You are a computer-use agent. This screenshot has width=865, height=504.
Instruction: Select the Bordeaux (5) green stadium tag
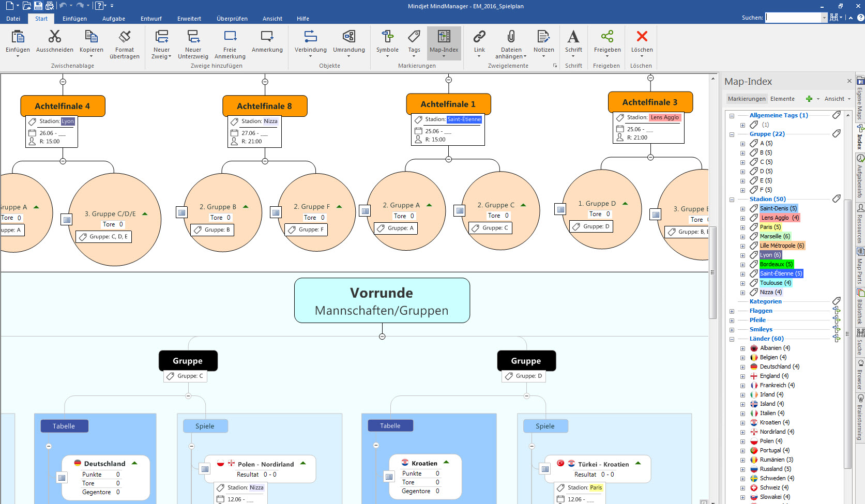776,264
